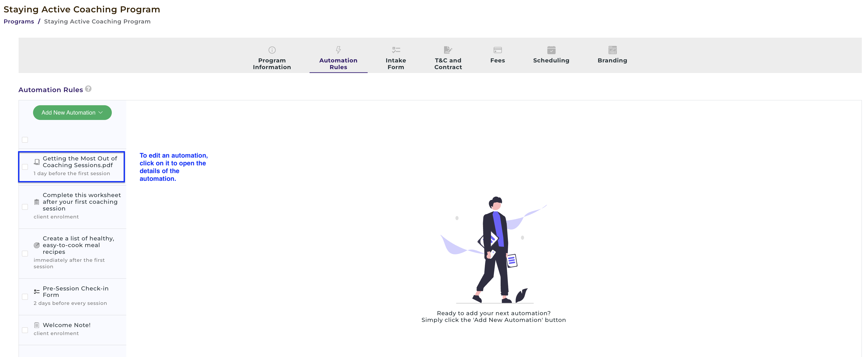Check the Welcome Note! automation checkbox
868x357 pixels.
tap(25, 330)
